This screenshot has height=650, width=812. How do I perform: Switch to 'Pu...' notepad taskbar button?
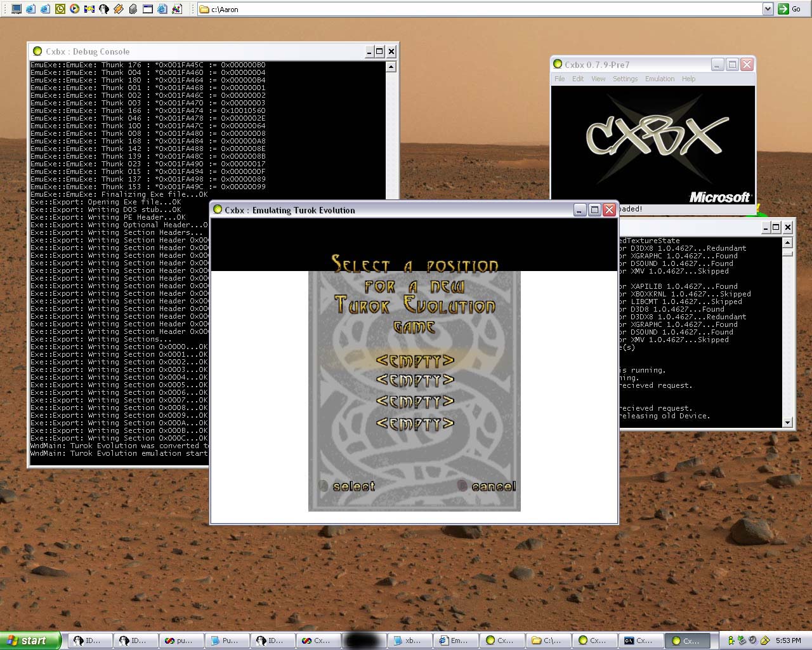point(227,640)
